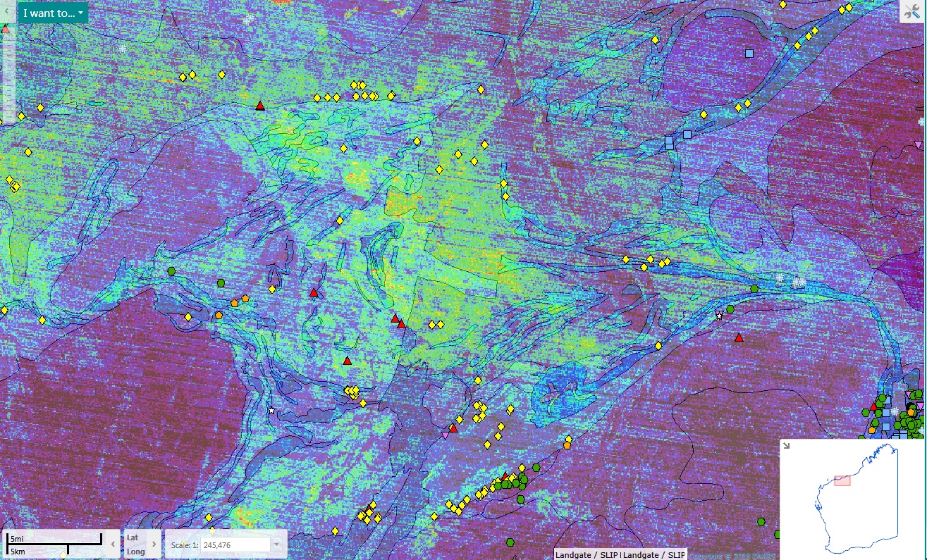927x560 pixels.
Task: Open the "I want to..." menu
Action: 53,13
